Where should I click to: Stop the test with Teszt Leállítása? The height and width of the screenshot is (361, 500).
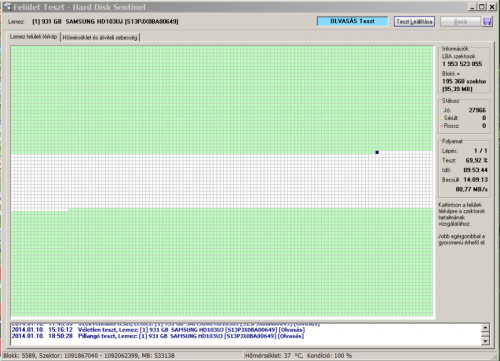414,22
